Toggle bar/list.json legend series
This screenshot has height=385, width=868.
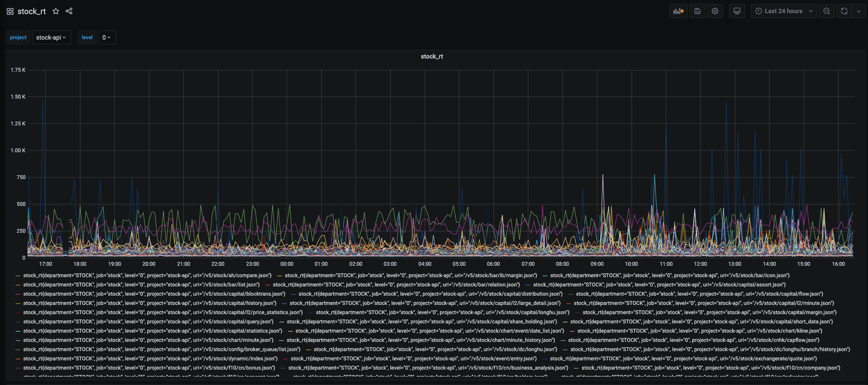point(142,285)
